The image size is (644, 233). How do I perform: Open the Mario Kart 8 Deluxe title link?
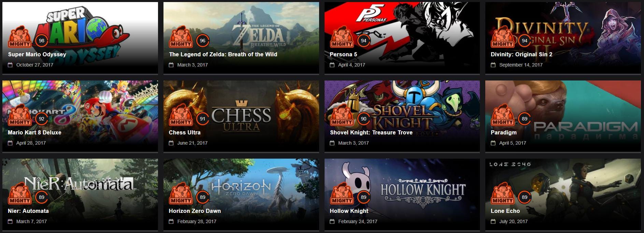click(x=34, y=132)
